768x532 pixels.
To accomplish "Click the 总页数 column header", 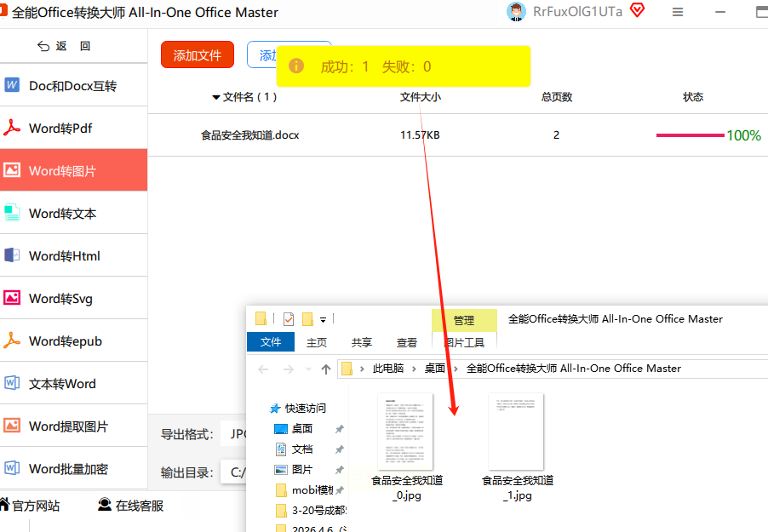I will coord(556,97).
